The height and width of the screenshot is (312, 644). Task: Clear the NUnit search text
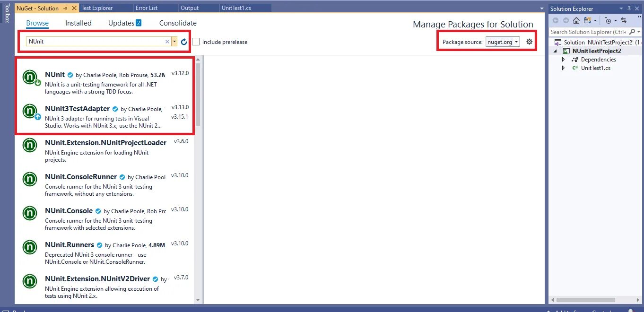click(167, 42)
